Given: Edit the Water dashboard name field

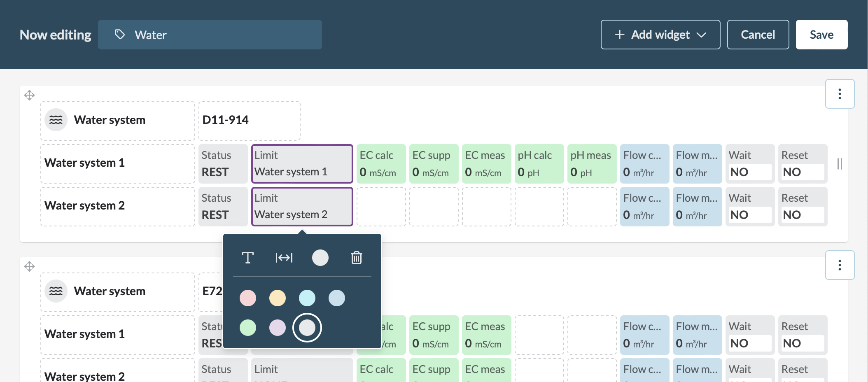Looking at the screenshot, I should (x=210, y=35).
